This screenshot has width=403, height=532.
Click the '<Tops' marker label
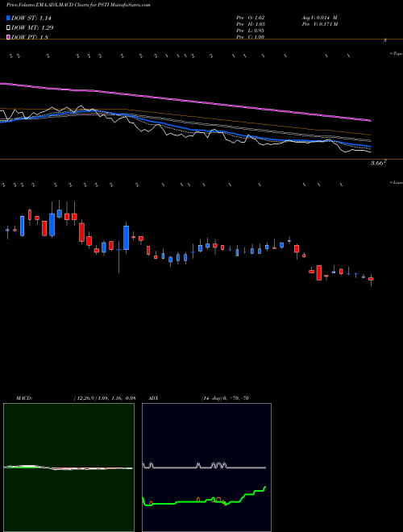coord(397,53)
